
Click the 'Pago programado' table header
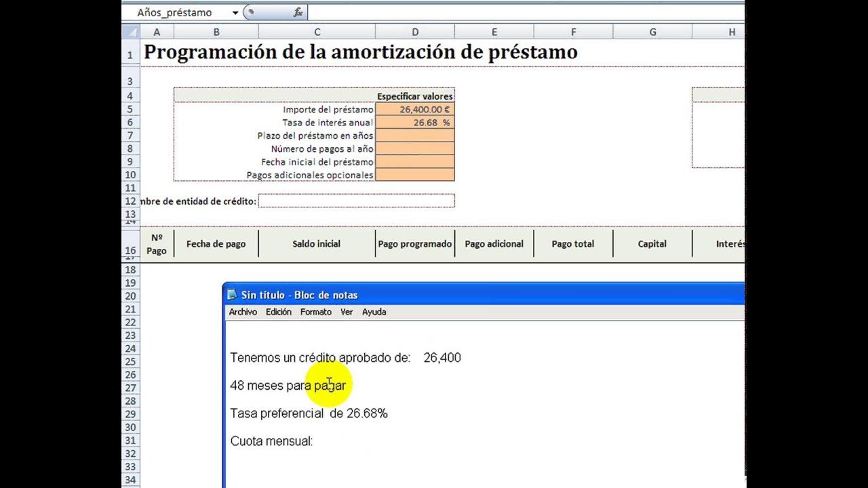tap(415, 244)
